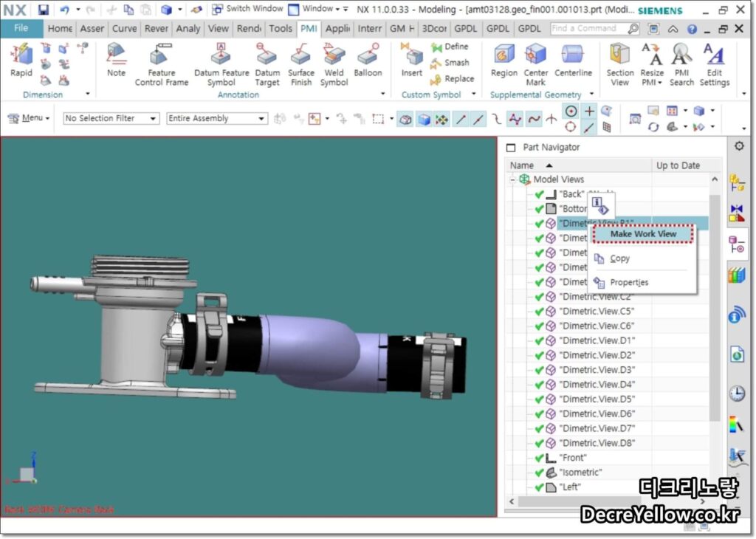
Task: Click the Undo arrow icon
Action: [65, 9]
